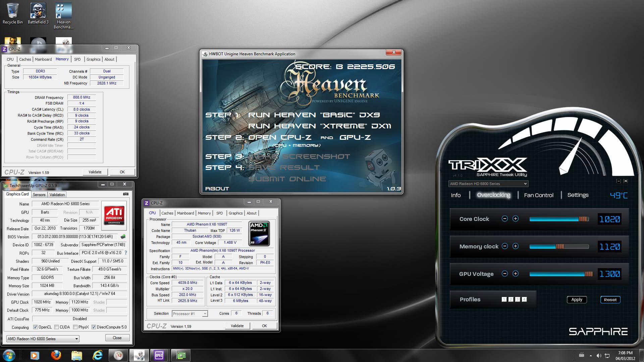Click Validate in the CPU-Z memory window
Image resolution: width=644 pixels, height=362 pixels.
[x=95, y=172]
